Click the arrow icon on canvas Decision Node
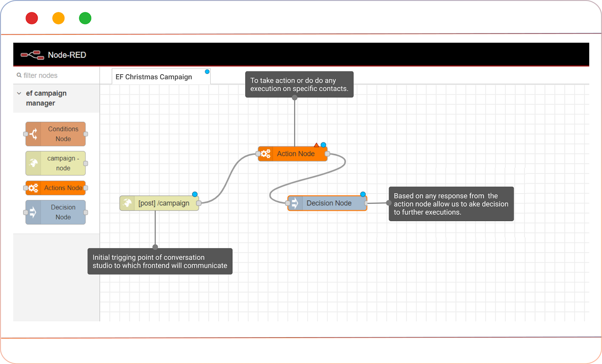Screen dimensions: 602x364 click(295, 203)
